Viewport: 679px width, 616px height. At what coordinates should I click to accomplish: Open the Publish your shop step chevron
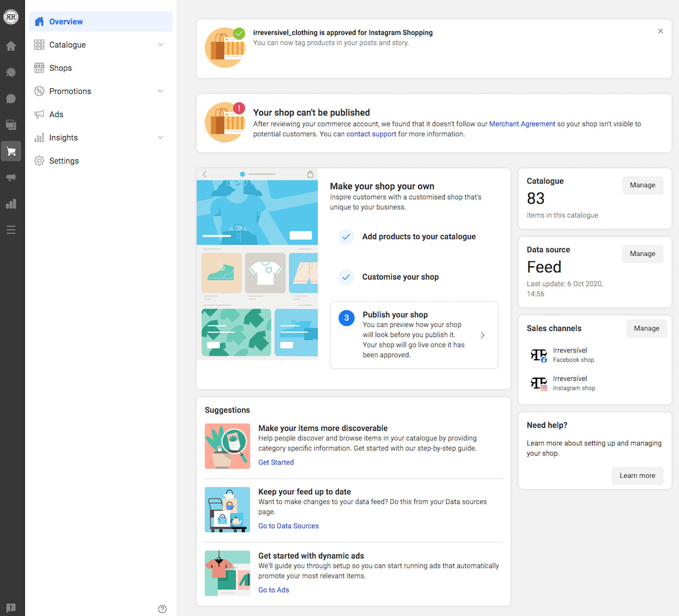[x=482, y=335]
